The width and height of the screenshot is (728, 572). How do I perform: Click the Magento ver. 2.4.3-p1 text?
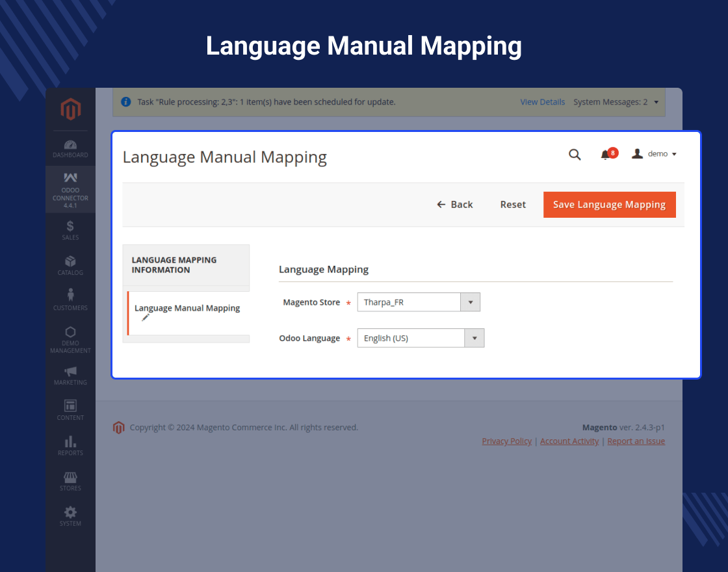[623, 428]
